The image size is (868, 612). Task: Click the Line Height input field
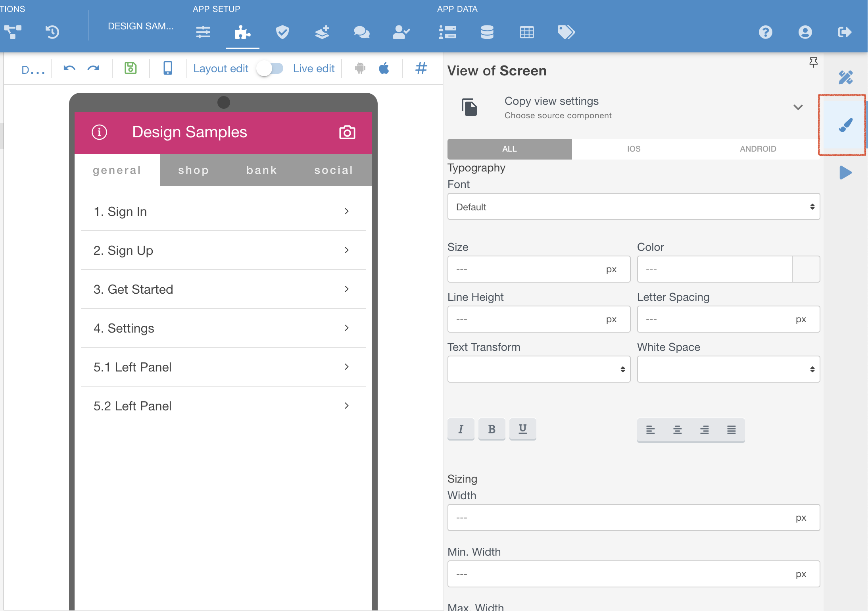(x=539, y=319)
